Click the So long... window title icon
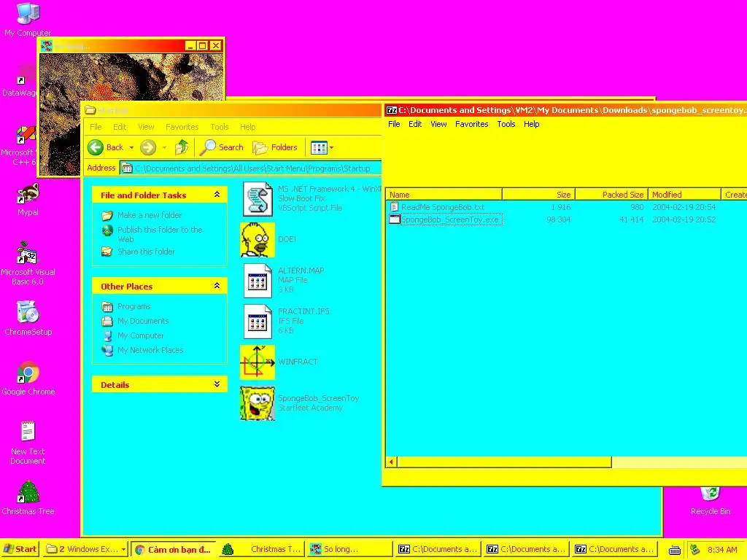This screenshot has height=560, width=747. coord(47,46)
